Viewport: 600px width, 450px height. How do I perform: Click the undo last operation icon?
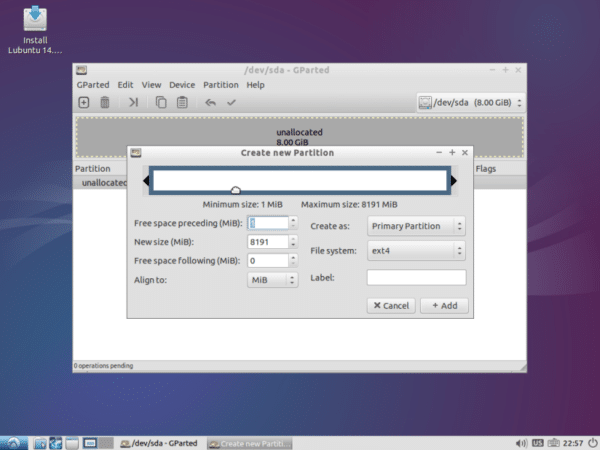[x=210, y=103]
